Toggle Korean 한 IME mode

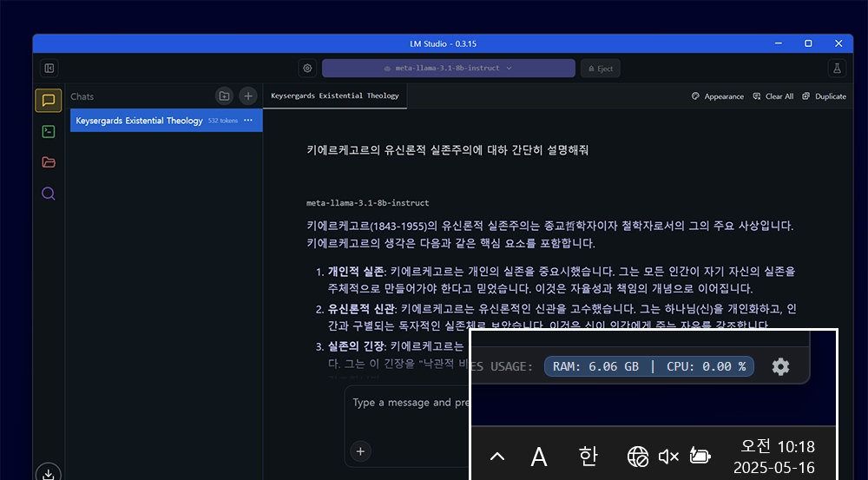tap(588, 457)
